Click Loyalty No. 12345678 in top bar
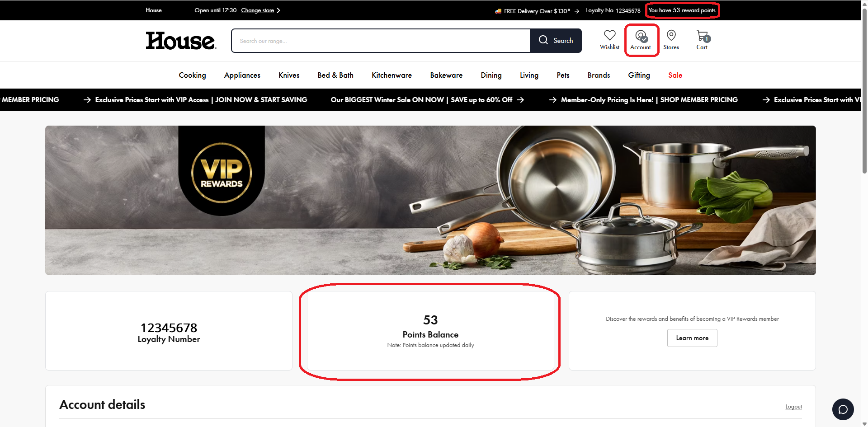This screenshot has height=427, width=868. click(613, 10)
